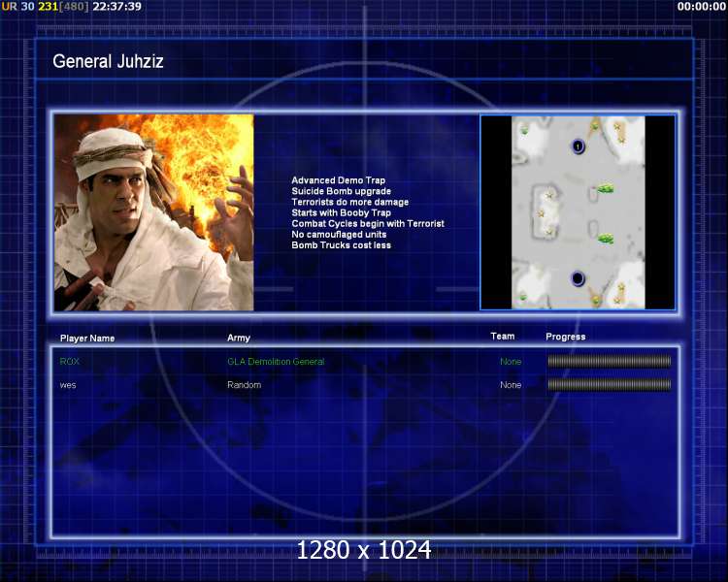Click General Juhziz portrait image

(x=154, y=212)
